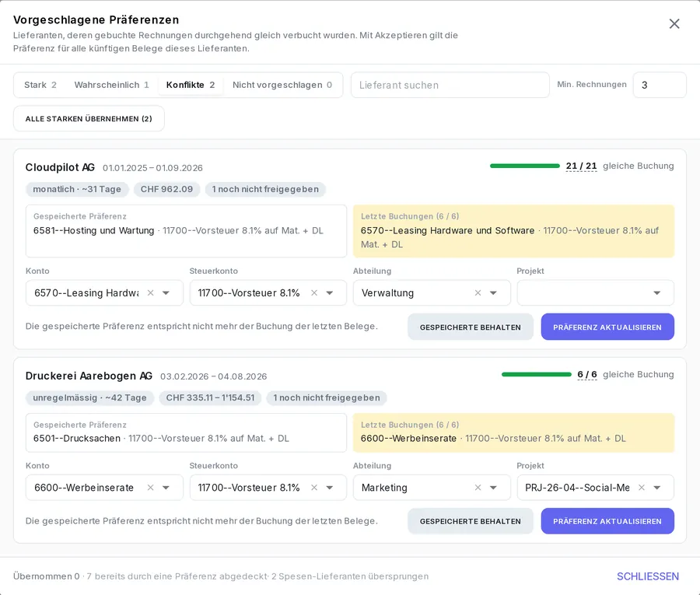Click the Druckerei Aarebogen AG progress bar

[536, 374]
